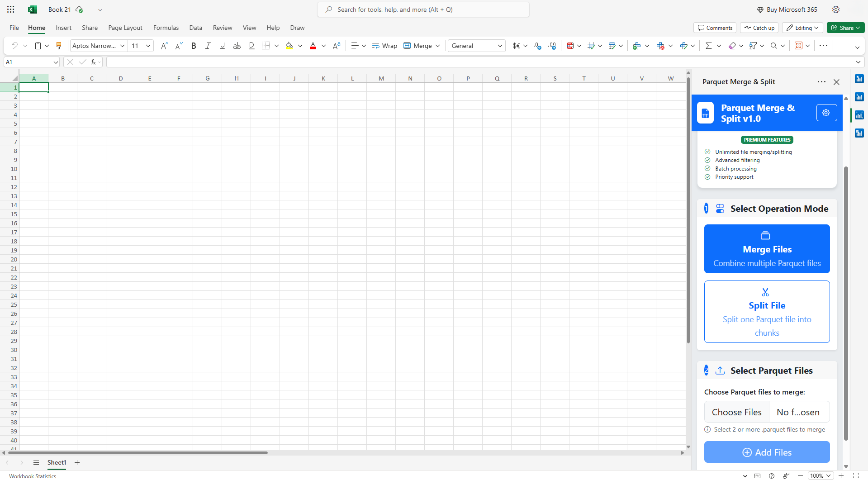
Task: Open the conditional formatting icon
Action: coord(570,46)
